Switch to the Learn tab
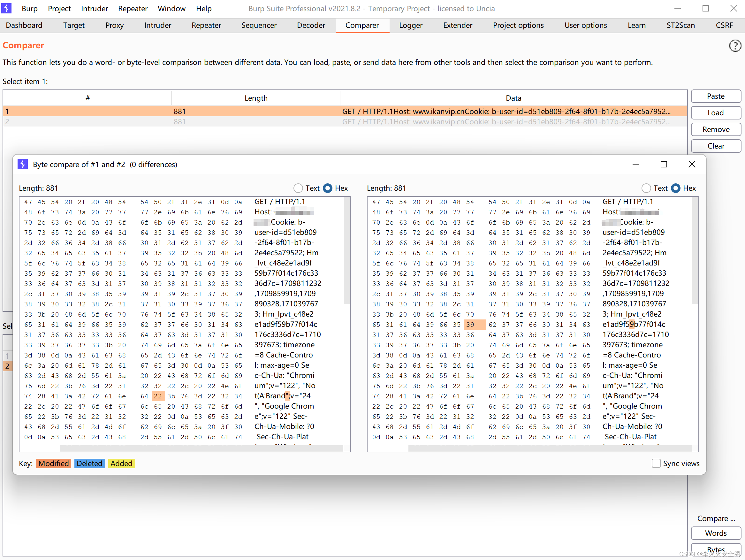 coord(636,25)
